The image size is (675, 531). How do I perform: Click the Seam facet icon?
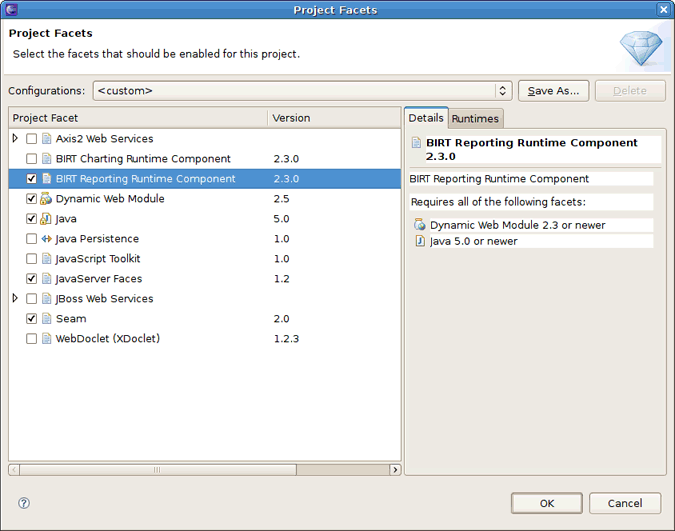click(x=46, y=319)
